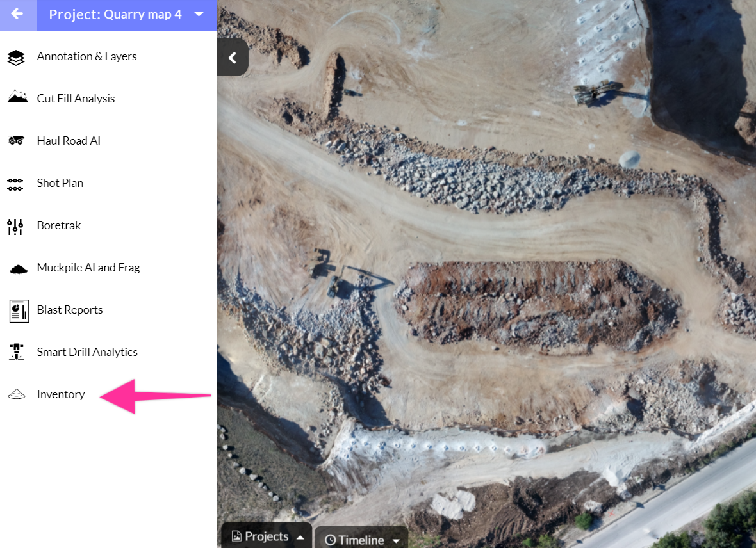
Task: Click the Blast Reports document icon
Action: [x=19, y=311]
